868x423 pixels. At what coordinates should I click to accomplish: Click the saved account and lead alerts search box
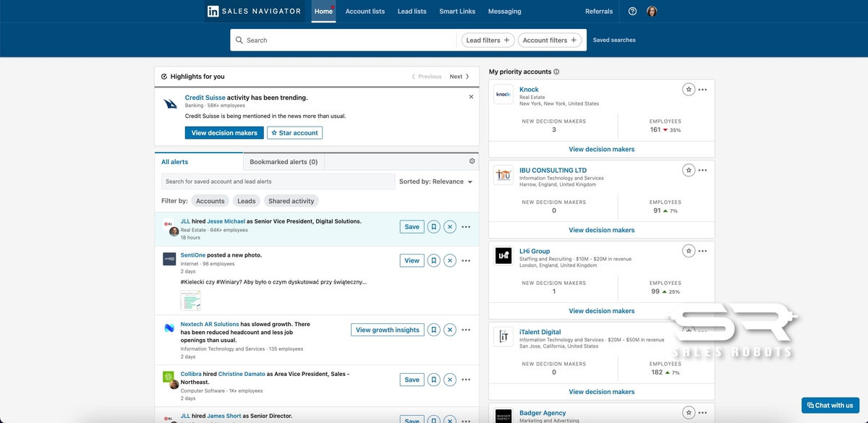click(278, 181)
